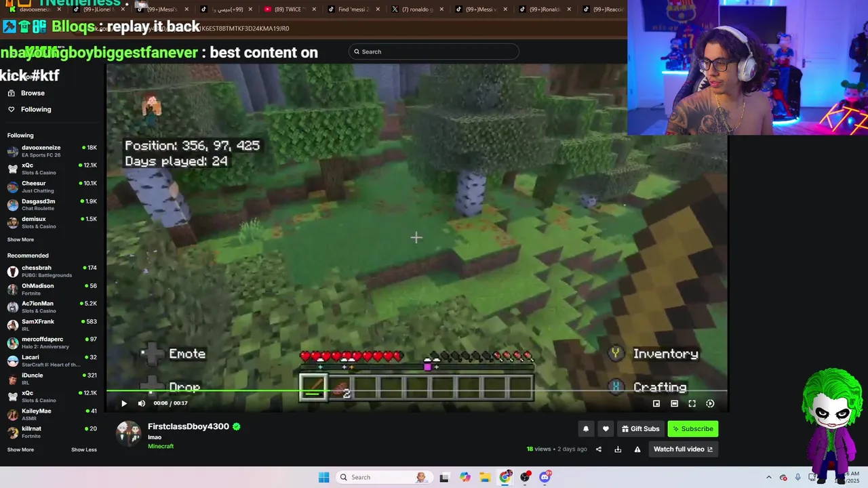Expand hidden system tray icons chevron
Screen dimensions: 868x488
coord(768,477)
